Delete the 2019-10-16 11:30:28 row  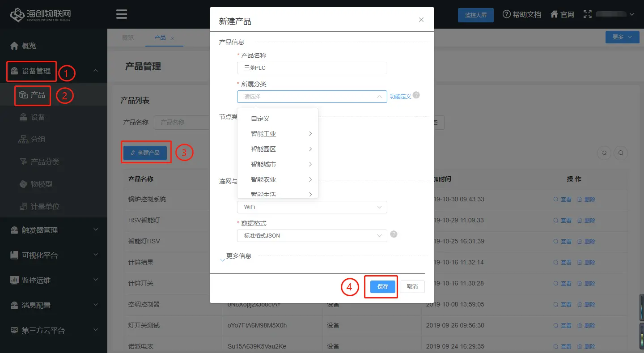click(586, 284)
